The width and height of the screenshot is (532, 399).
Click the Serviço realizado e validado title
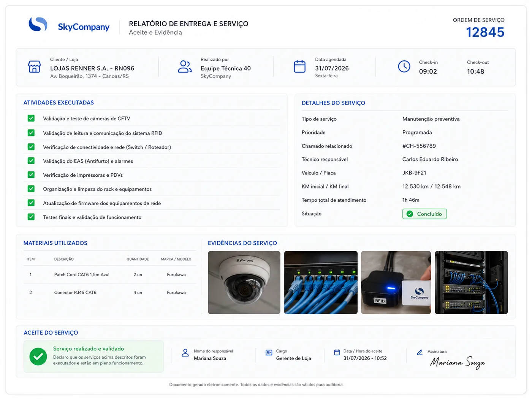tap(89, 348)
